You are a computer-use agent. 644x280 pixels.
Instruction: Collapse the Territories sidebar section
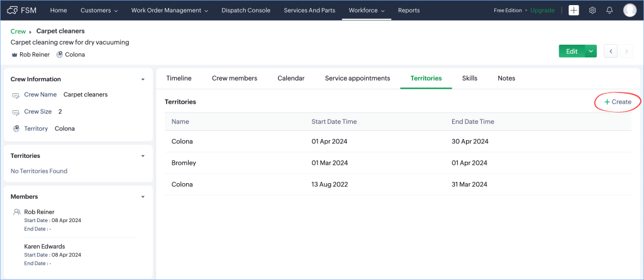(143, 155)
